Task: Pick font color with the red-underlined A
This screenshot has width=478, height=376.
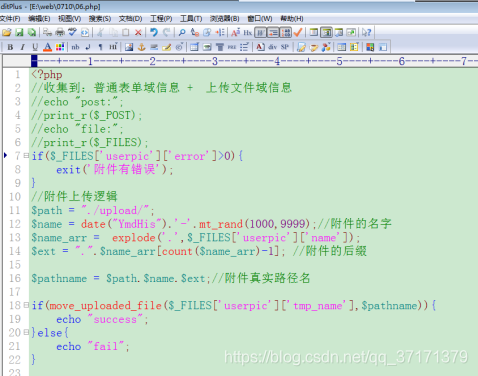Action: (48, 47)
